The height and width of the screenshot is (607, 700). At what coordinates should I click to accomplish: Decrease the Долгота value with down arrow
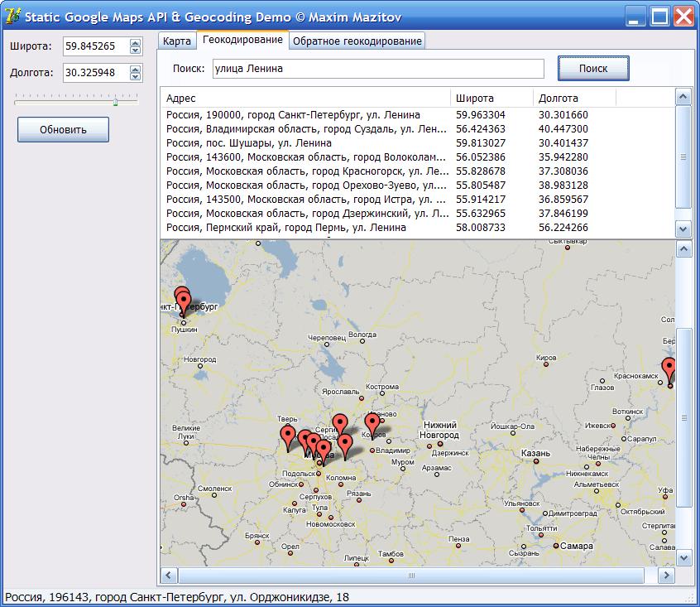point(135,76)
